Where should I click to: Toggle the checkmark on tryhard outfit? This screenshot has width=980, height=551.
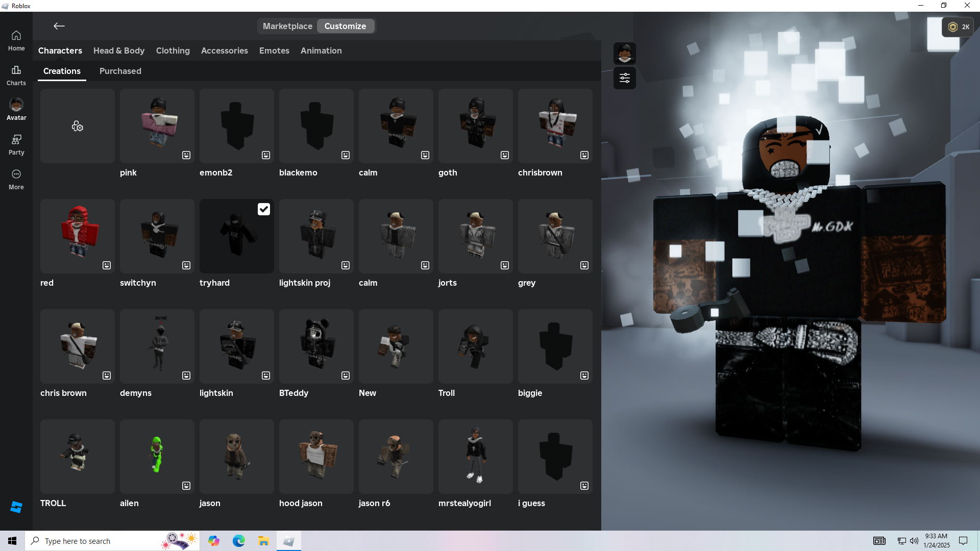click(x=263, y=209)
